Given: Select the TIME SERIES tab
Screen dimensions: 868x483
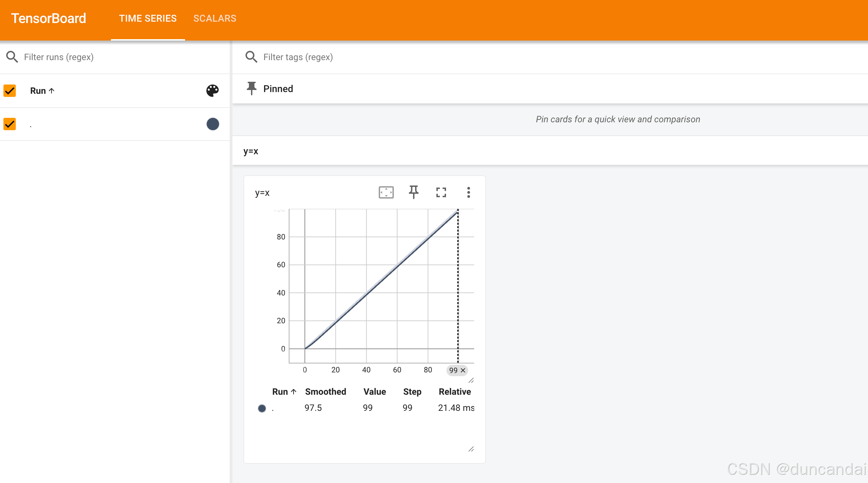Looking at the screenshot, I should click(x=148, y=19).
